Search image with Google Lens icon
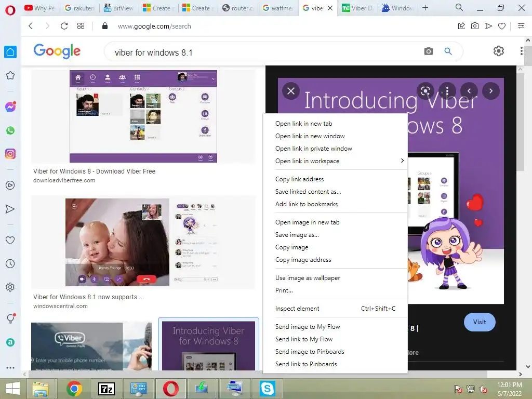This screenshot has height=399, width=532. tap(425, 90)
